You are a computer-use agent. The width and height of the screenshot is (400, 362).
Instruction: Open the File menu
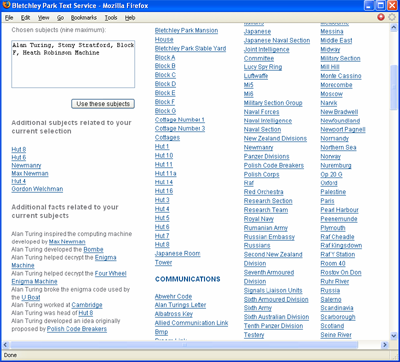click(9, 18)
